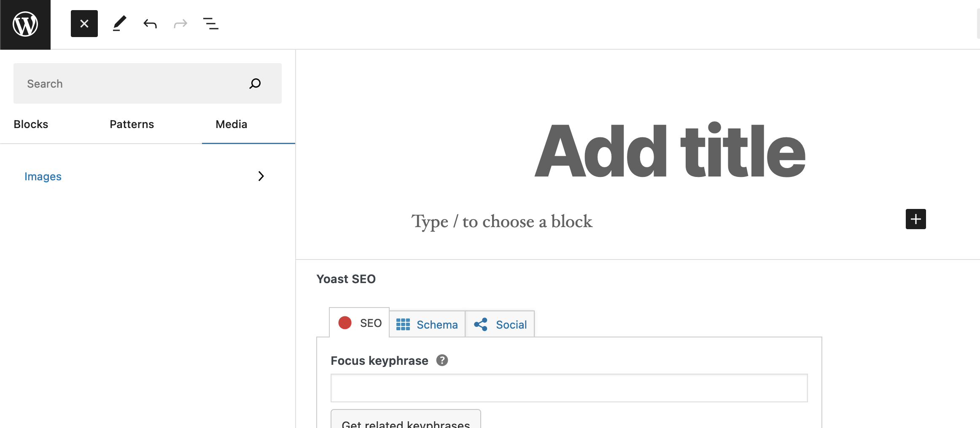Click inside the Focus keyphrase field
The height and width of the screenshot is (428, 980).
point(569,388)
